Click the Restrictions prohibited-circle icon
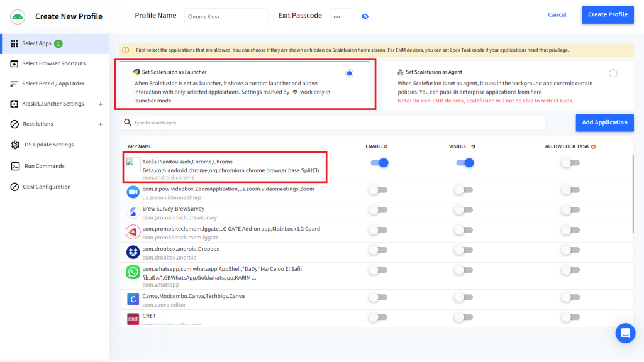 click(14, 124)
